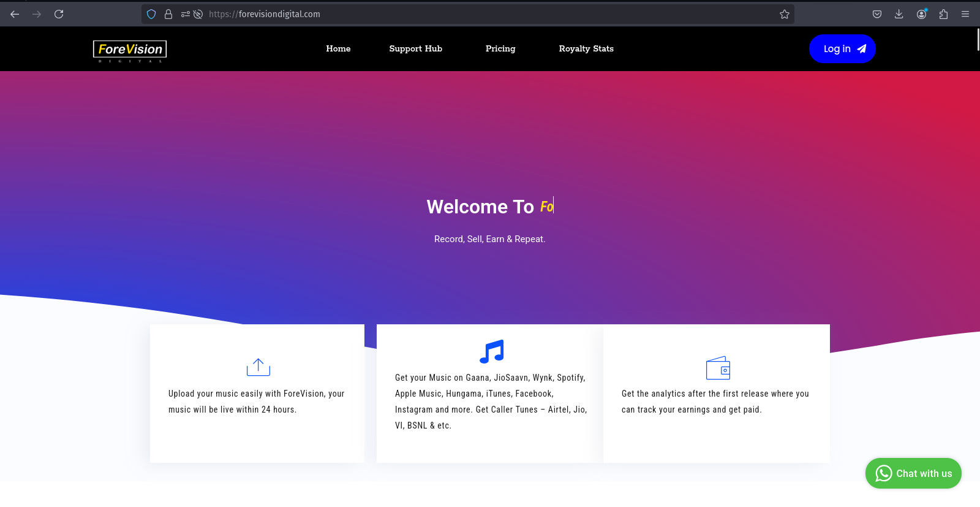Open the Pocket save icon

pyautogui.click(x=877, y=14)
